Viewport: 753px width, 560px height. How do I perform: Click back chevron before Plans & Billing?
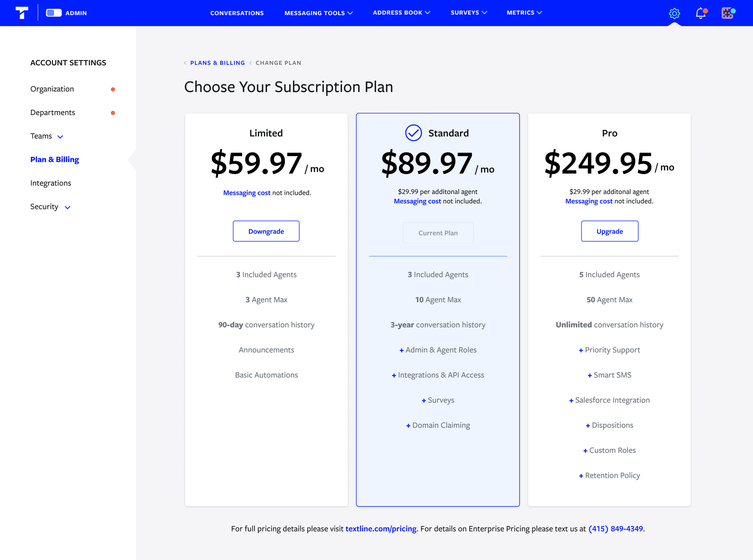(185, 63)
